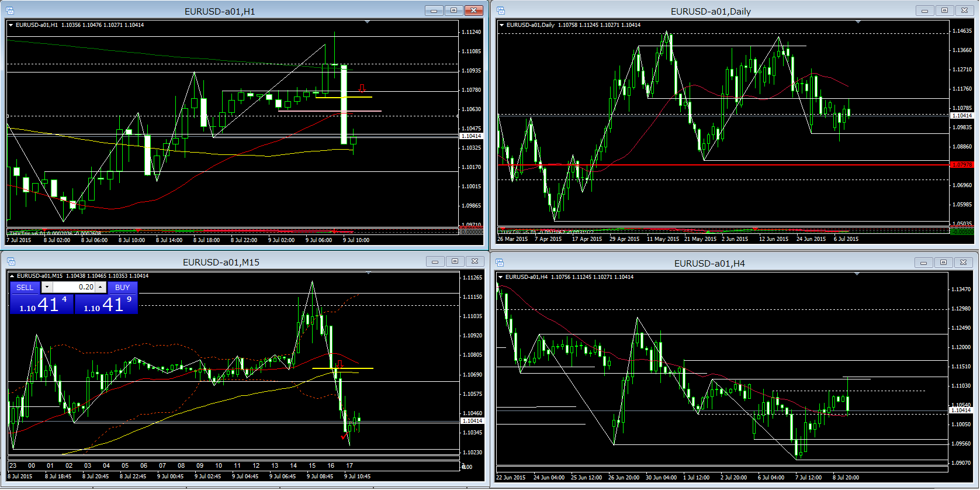The height and width of the screenshot is (490, 980).
Task: Click the Daily chart window icon
Action: (x=501, y=11)
